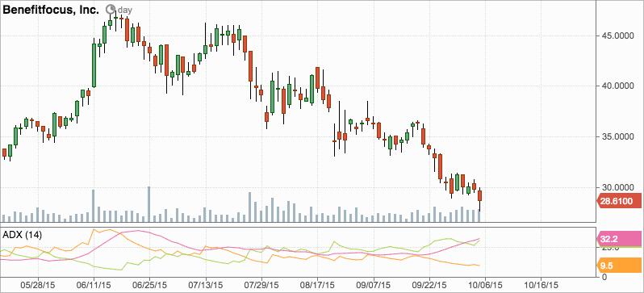Viewport: 644px width, 293px height.
Task: Select the ADX (14) indicator label
Action: [22, 235]
